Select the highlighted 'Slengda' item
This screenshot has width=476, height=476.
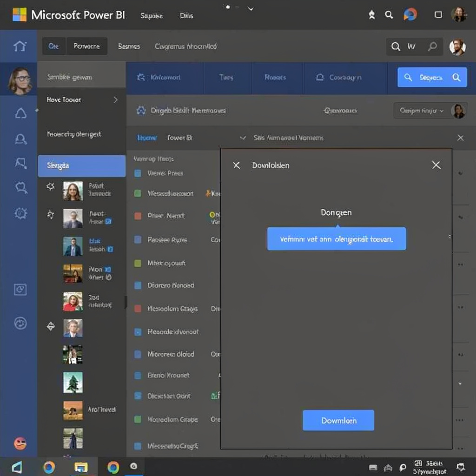[x=82, y=166]
